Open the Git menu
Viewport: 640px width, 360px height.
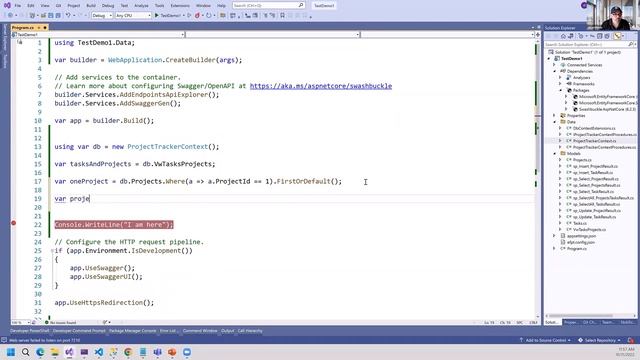point(58,6)
